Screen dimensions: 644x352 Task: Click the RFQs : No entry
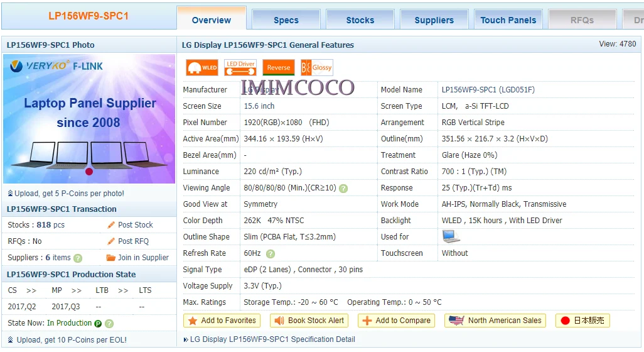coord(24,241)
